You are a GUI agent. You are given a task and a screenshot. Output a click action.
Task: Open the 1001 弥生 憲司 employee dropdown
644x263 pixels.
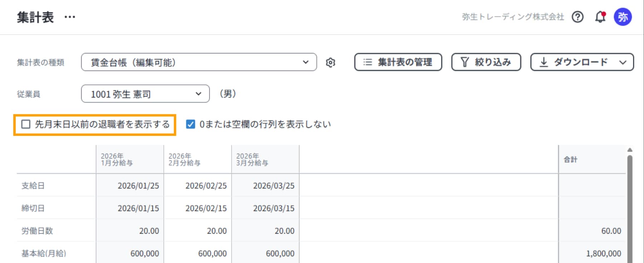click(145, 94)
